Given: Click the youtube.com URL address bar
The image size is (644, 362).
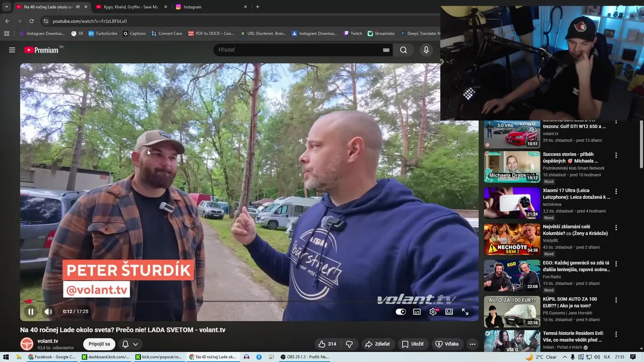Looking at the screenshot, I should pyautogui.click(x=90, y=21).
